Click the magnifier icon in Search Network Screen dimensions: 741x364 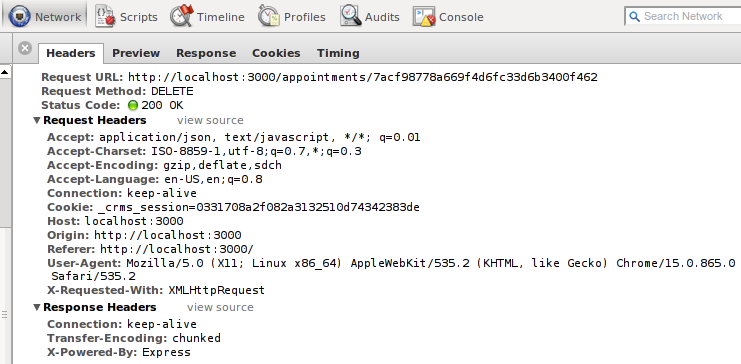[634, 17]
